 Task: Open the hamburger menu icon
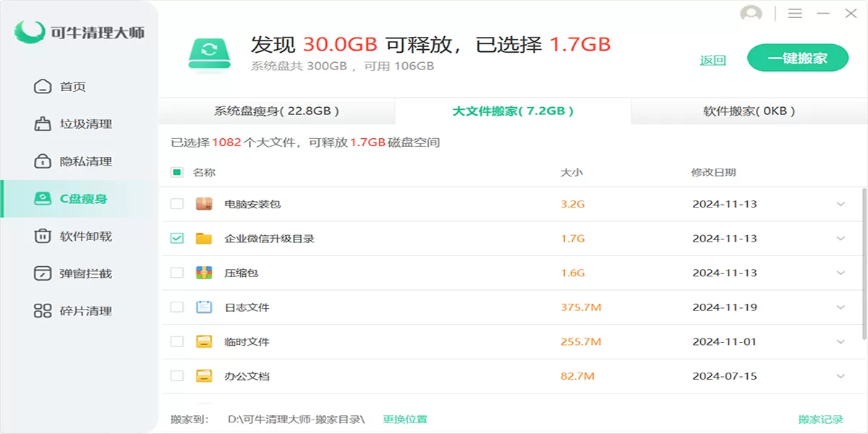point(795,14)
